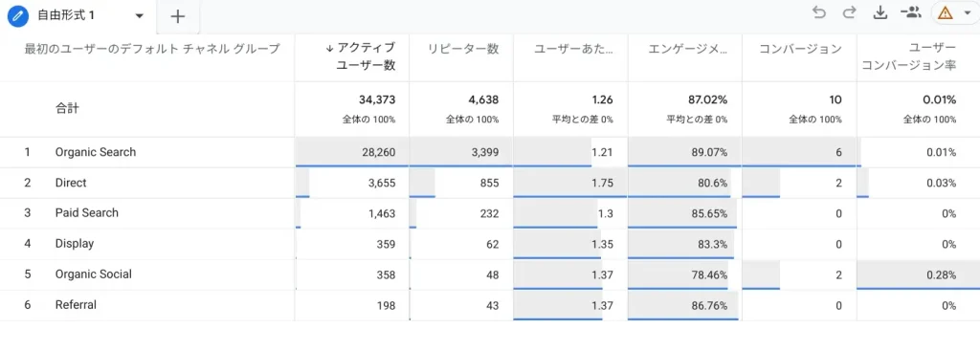Click the ユーザー コンバージョン率 column header
The width and height of the screenshot is (980, 351).
[x=909, y=56]
